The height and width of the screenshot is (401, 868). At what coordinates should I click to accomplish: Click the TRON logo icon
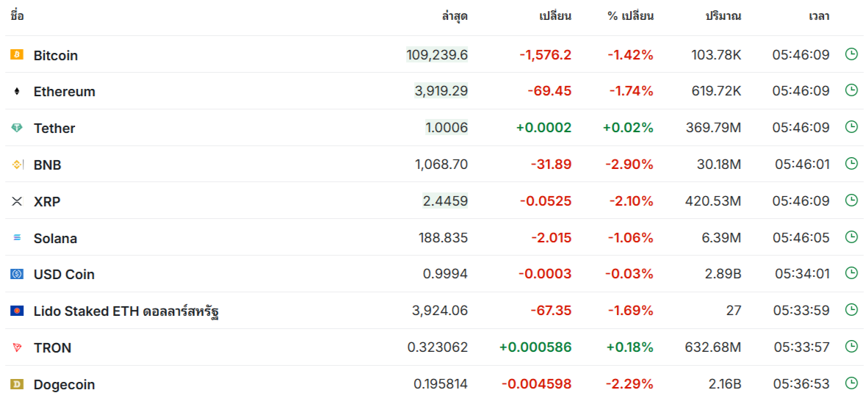[x=17, y=347]
